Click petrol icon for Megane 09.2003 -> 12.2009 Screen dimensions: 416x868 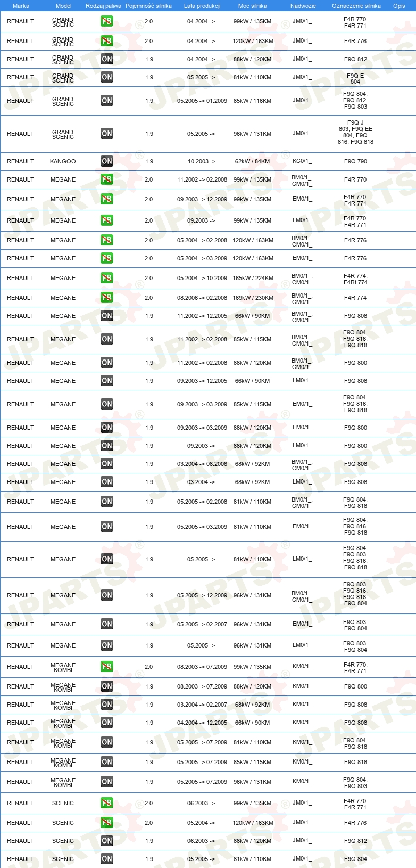(107, 199)
